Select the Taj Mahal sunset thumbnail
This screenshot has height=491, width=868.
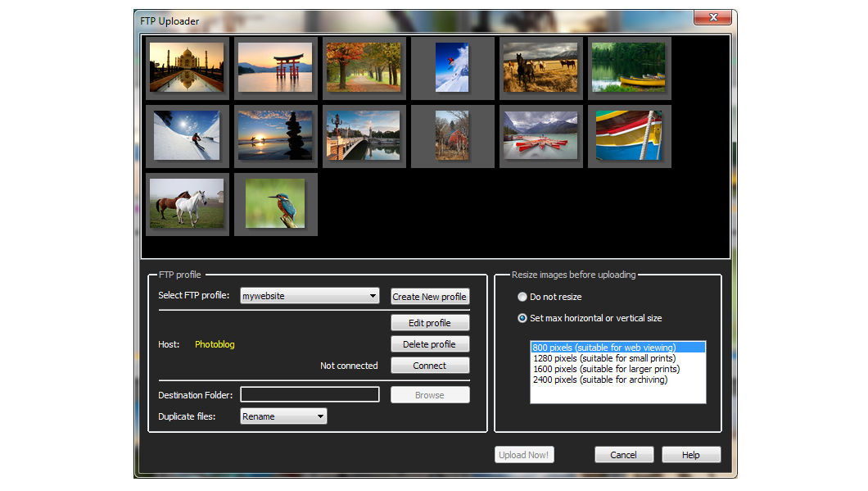click(187, 67)
